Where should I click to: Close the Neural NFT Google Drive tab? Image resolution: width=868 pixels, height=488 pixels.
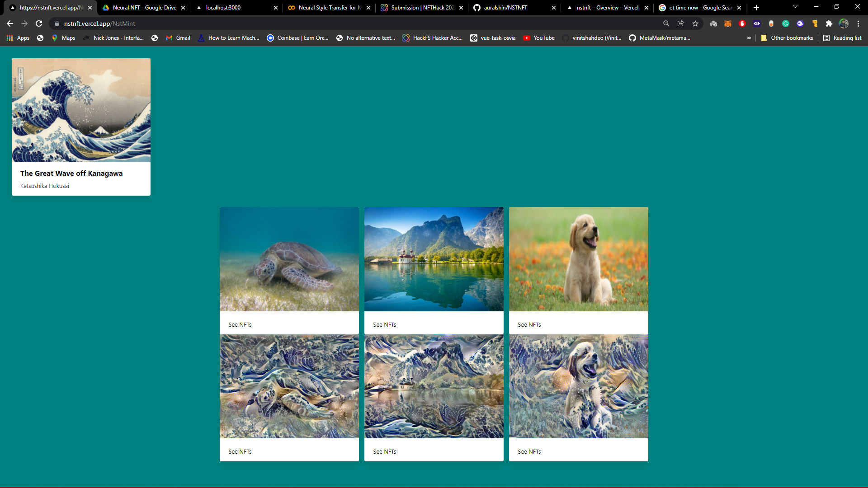183,8
